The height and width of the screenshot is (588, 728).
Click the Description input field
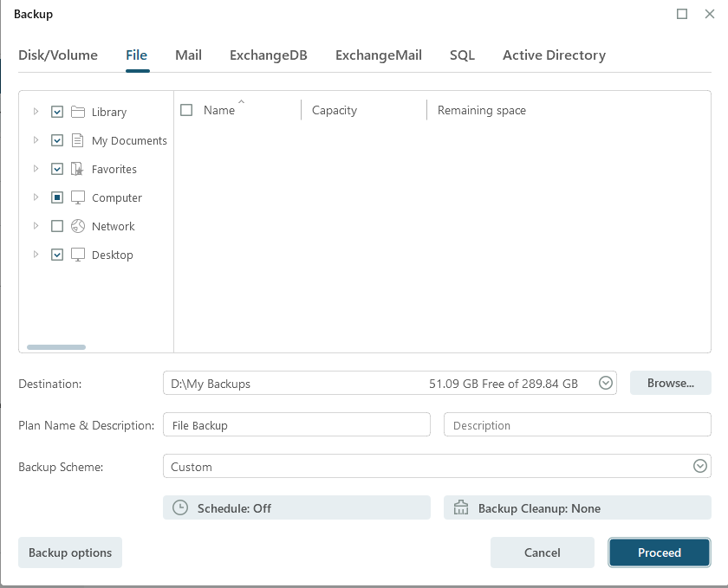coord(577,425)
